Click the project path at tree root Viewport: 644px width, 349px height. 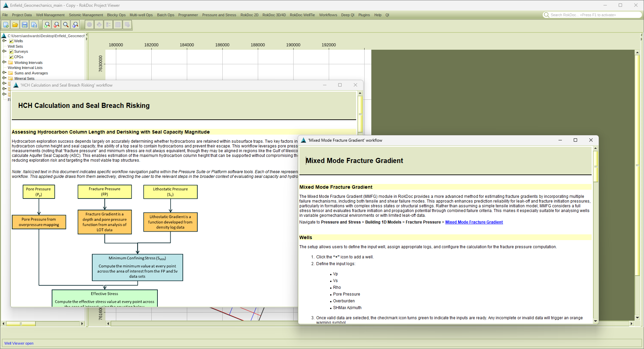(46, 36)
